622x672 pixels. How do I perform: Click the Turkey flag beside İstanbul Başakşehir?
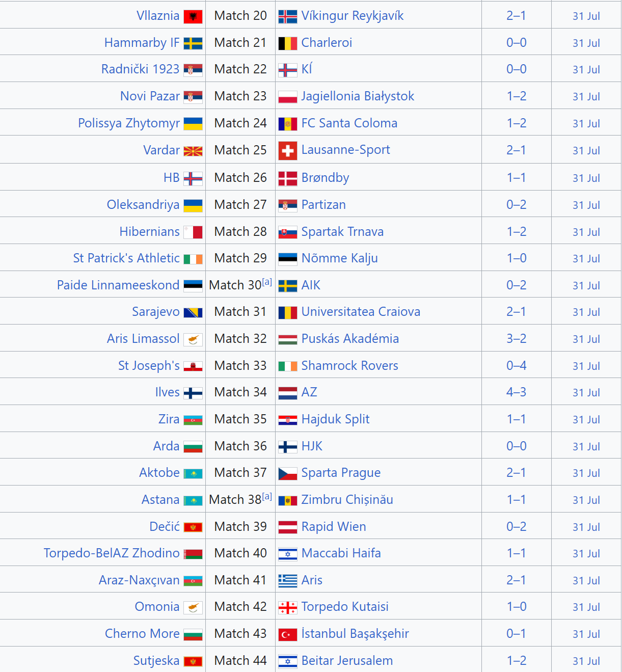[288, 634]
